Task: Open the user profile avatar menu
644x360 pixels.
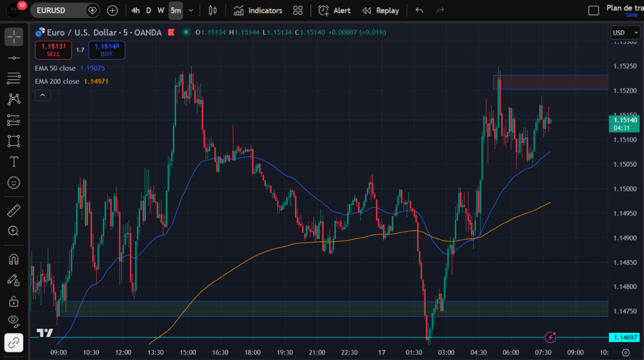Action: point(14,10)
